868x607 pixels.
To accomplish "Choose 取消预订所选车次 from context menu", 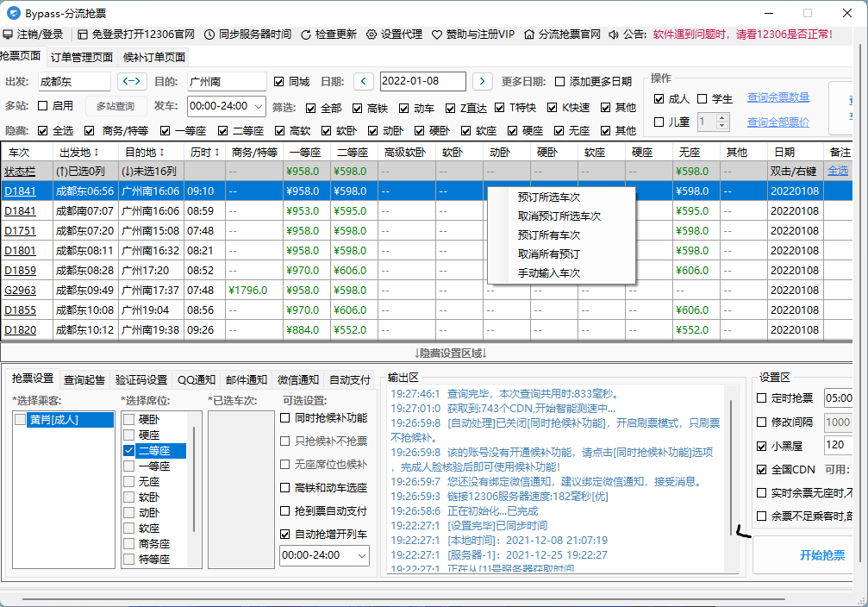I will tap(559, 216).
